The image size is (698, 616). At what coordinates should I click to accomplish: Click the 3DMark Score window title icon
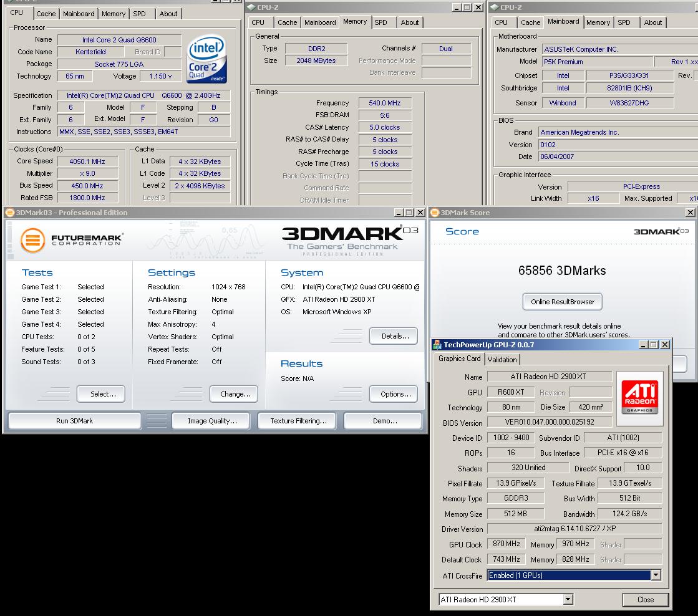tap(435, 213)
